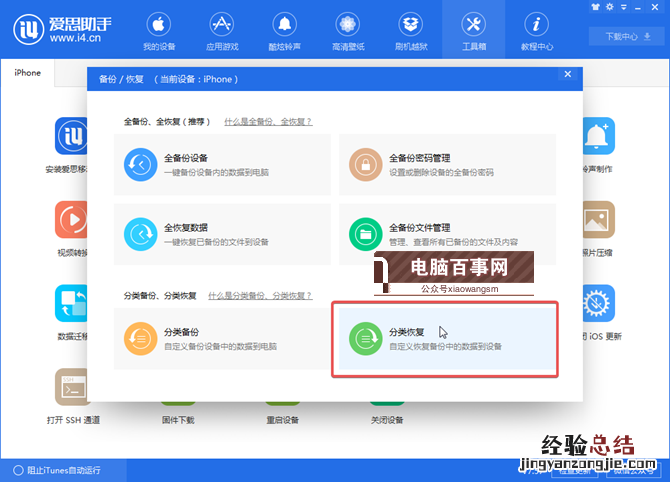Open the skin shirt icon in title bar
Image resolution: width=670 pixels, height=482 pixels.
point(595,7)
